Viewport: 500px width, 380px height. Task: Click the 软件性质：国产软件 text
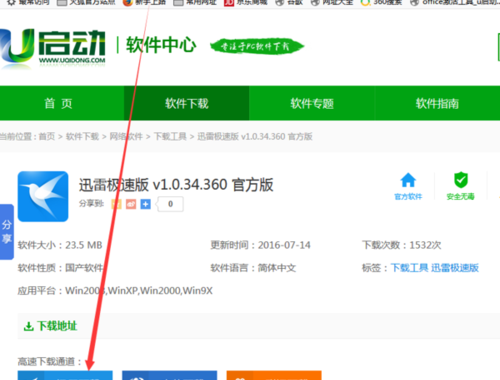(60, 268)
